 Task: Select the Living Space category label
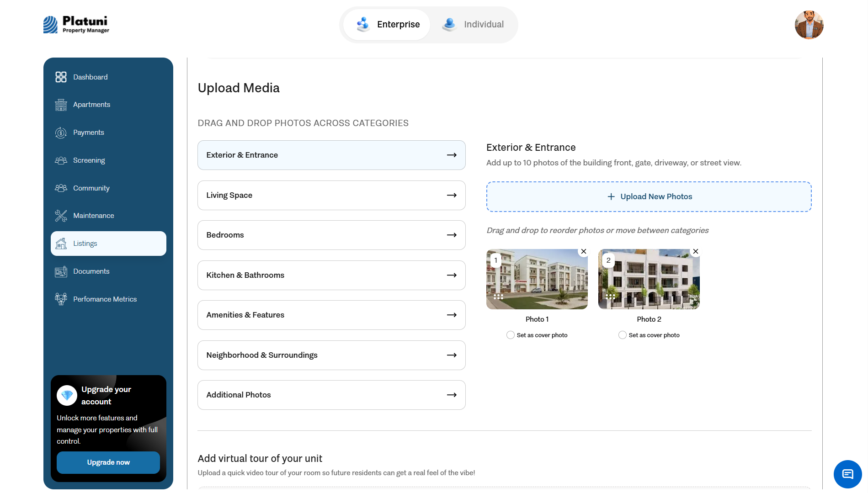click(229, 195)
